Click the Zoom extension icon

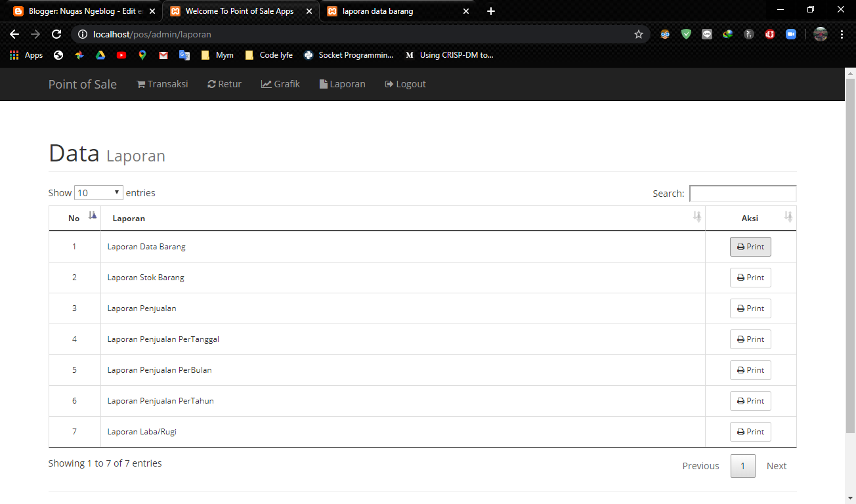tap(791, 34)
